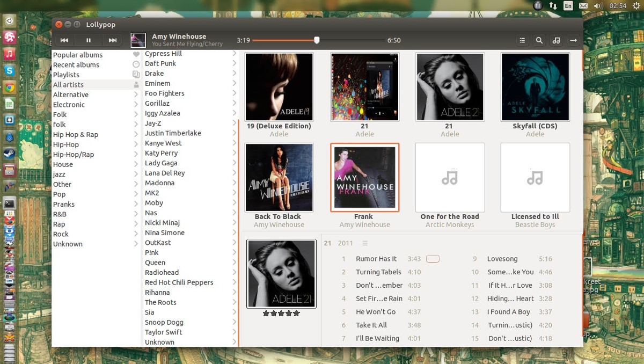Open the One for the Road album
This screenshot has width=644, height=364.
coord(450,177)
